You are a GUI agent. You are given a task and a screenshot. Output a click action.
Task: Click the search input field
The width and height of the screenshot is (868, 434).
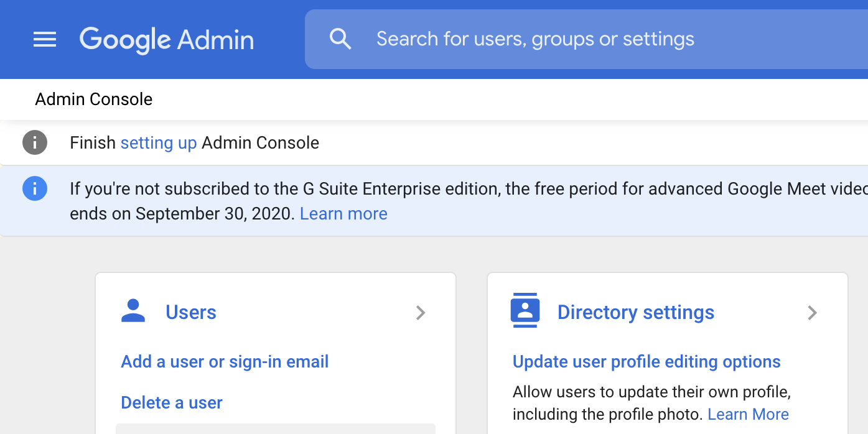click(535, 38)
